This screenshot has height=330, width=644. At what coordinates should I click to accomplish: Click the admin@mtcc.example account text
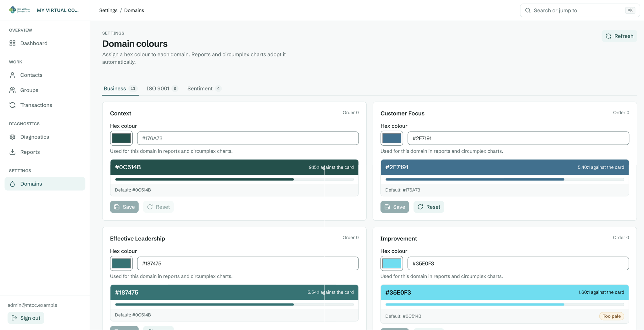(32, 305)
